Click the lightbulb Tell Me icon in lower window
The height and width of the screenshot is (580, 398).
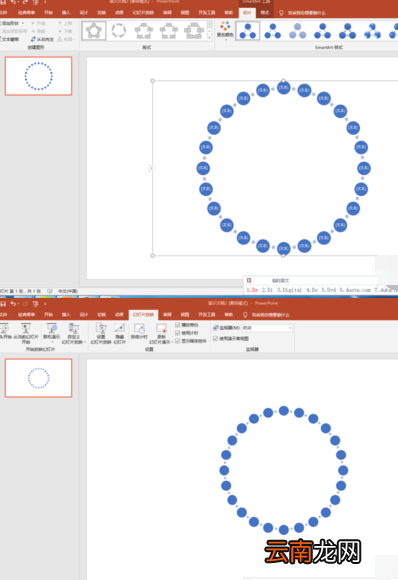point(244,315)
